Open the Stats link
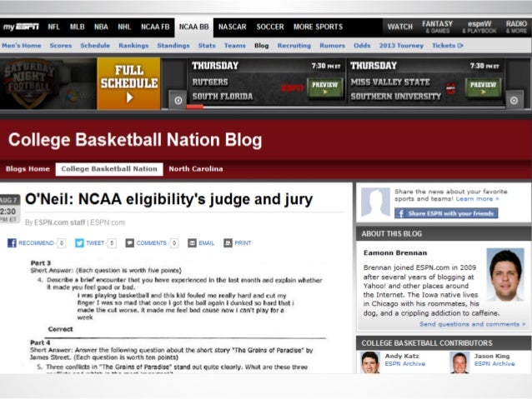532x399 pixels. 207,46
